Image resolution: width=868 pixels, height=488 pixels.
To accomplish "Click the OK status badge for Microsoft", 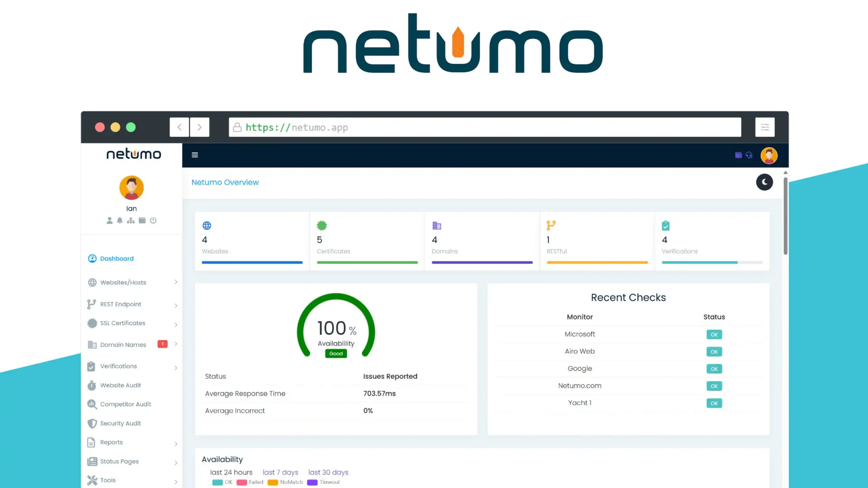I will (x=714, y=334).
